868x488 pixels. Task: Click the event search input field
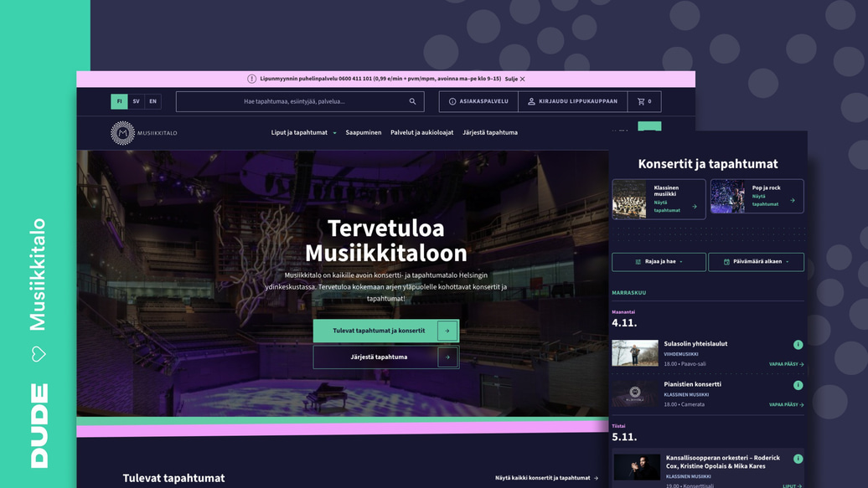pos(300,102)
